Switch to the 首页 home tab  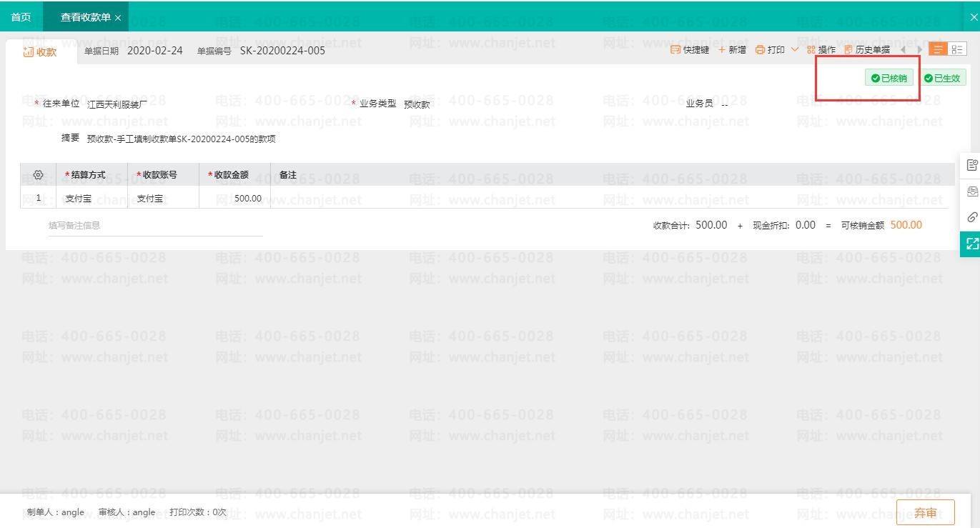21,17
